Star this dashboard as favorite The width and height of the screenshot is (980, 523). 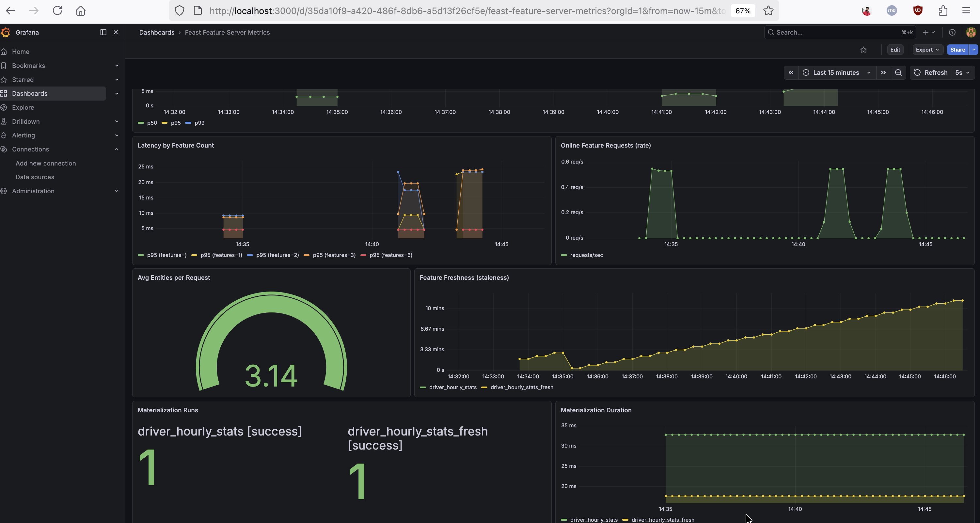click(x=863, y=50)
